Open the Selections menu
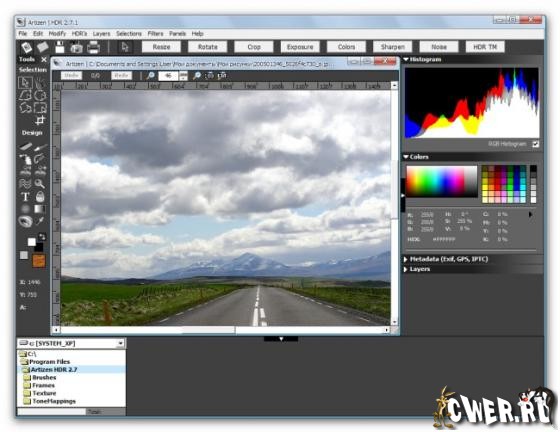Viewport: 560px width, 432px height. coord(129,34)
